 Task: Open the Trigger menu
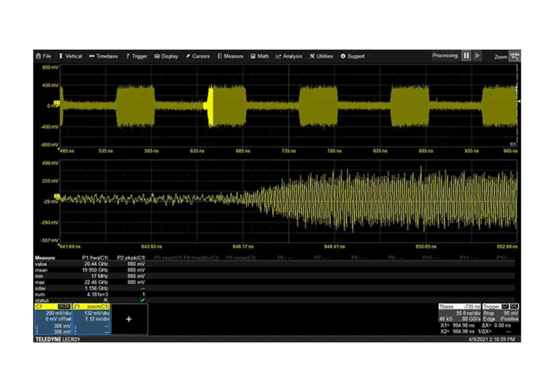[x=137, y=56]
